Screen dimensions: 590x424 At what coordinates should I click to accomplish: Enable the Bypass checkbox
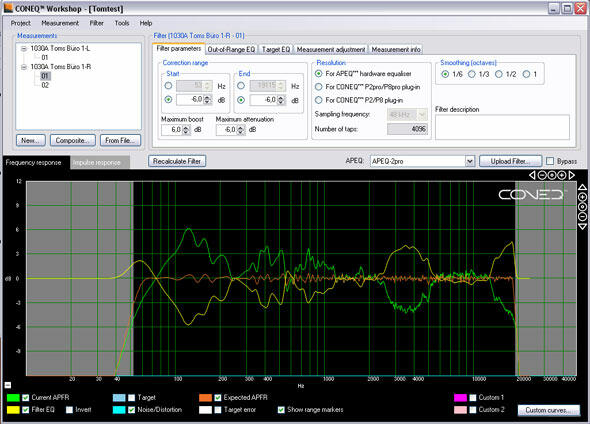pos(550,161)
